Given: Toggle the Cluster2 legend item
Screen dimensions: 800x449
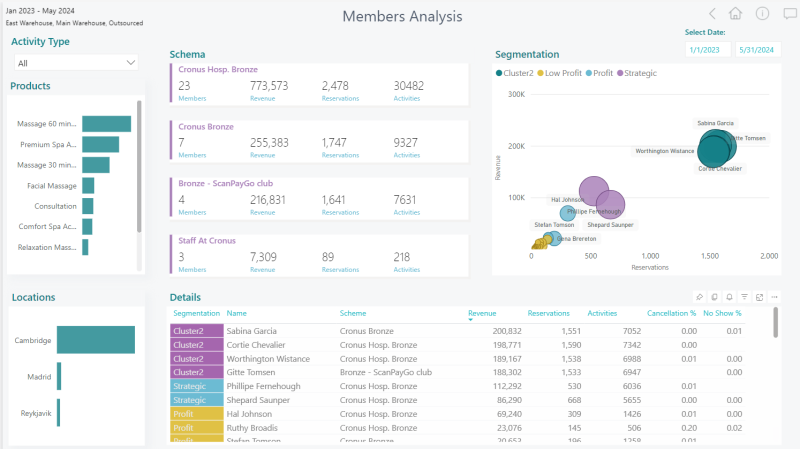Looking at the screenshot, I should 514,73.
